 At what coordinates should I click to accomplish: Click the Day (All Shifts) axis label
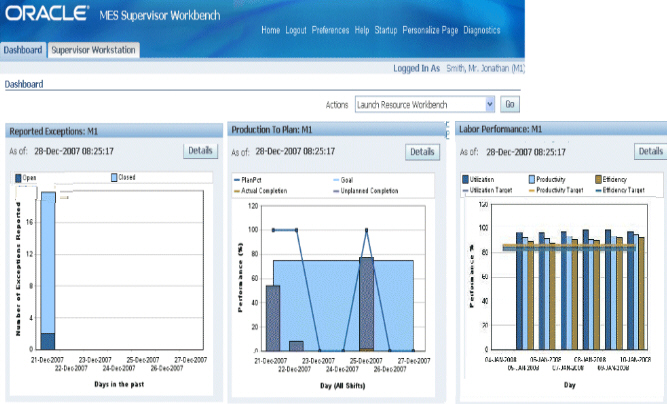[342, 386]
